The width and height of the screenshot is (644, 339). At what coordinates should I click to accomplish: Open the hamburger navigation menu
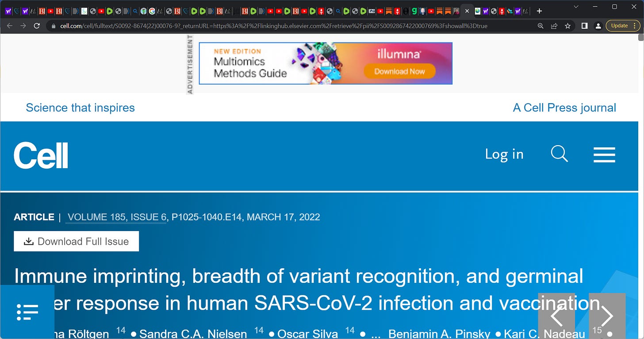point(604,155)
